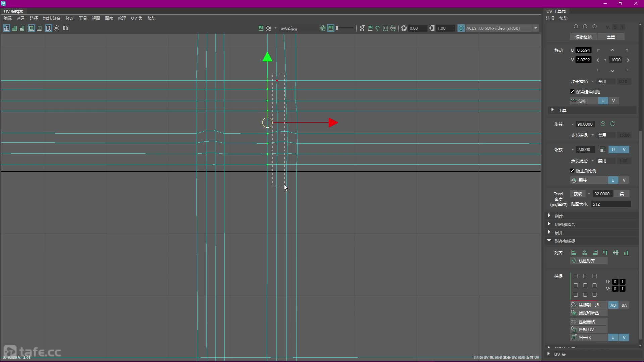
Task: Click the 线性对齐 button
Action: [588, 261]
